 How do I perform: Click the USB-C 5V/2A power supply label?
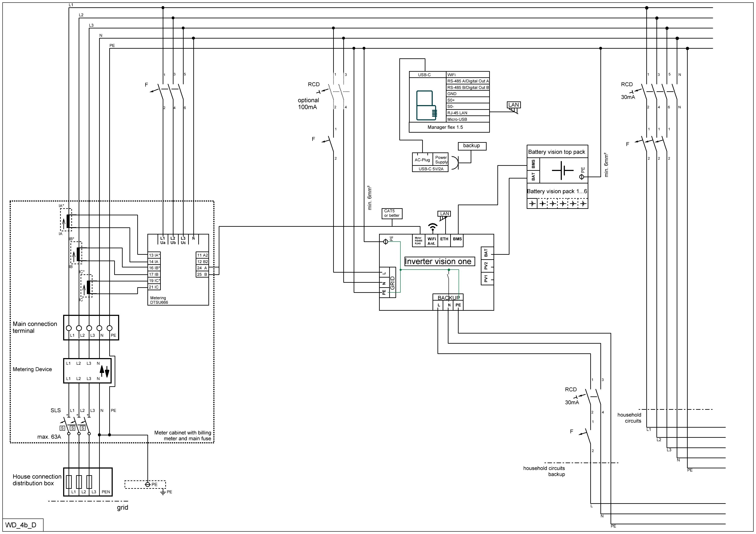(431, 169)
